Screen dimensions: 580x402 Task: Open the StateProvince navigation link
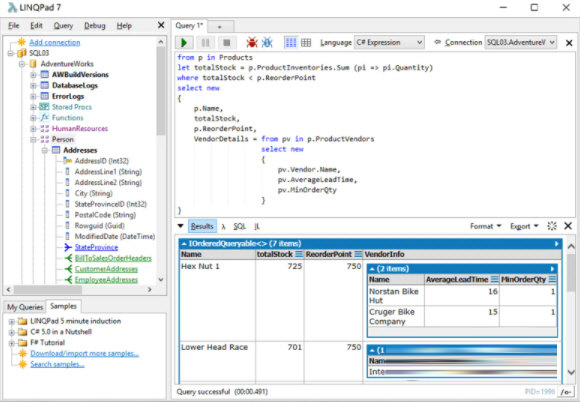coord(96,247)
